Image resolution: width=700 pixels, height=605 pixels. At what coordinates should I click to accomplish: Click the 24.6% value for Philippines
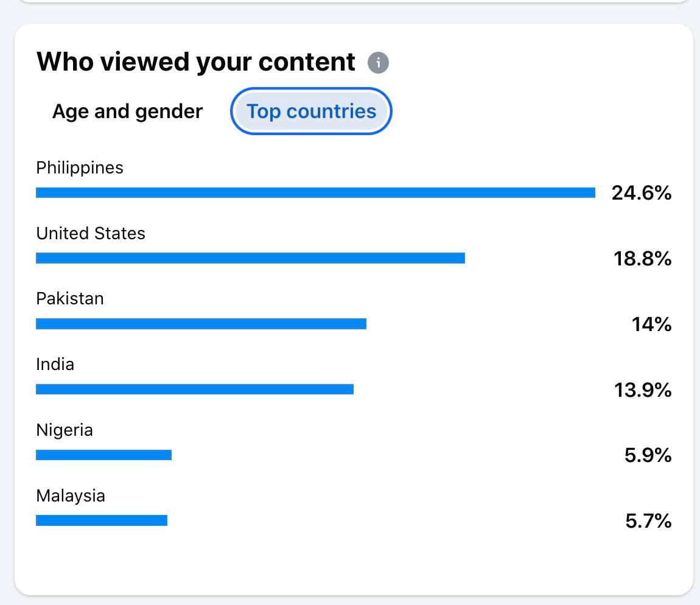pyautogui.click(x=640, y=194)
